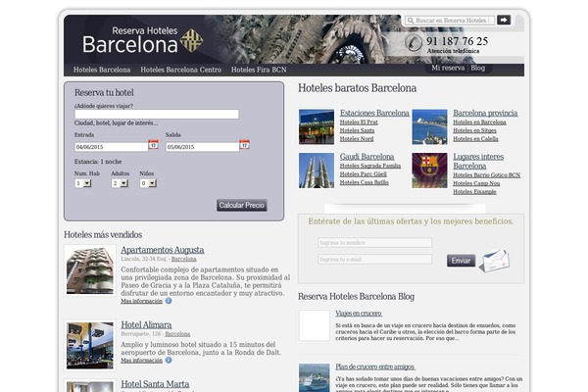
Task: Open Hoteles Sants link
Action: point(357,130)
